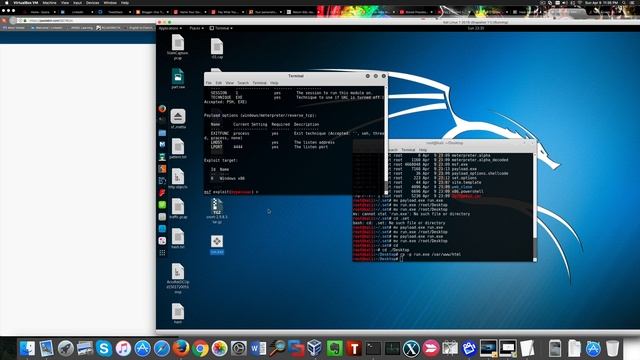Click scrollbar of front Terminal window

click(x=386, y=139)
